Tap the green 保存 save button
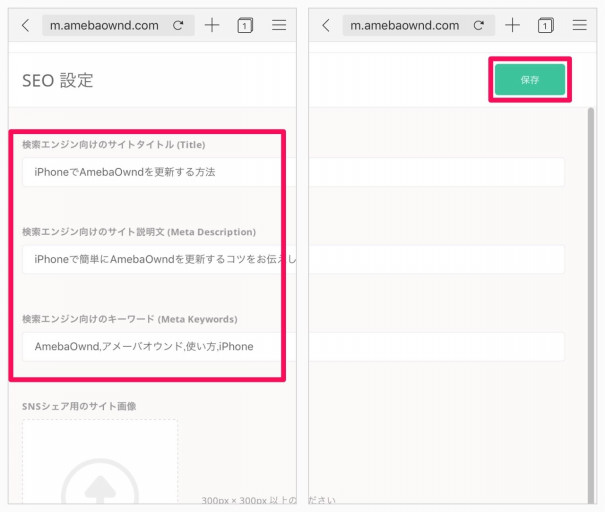 pyautogui.click(x=530, y=79)
